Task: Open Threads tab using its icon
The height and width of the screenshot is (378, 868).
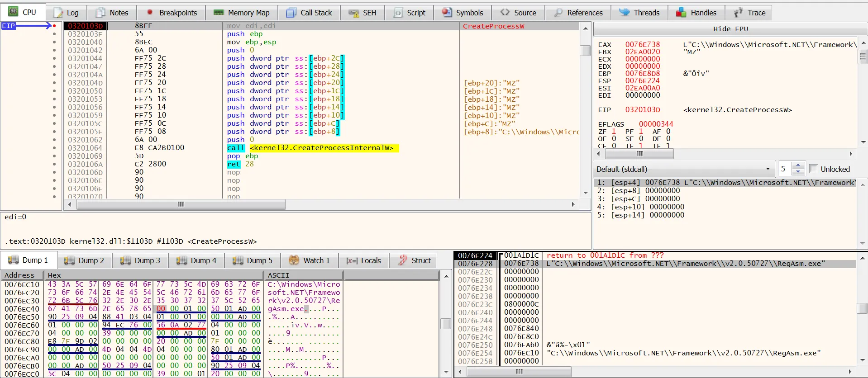Action: click(x=625, y=12)
